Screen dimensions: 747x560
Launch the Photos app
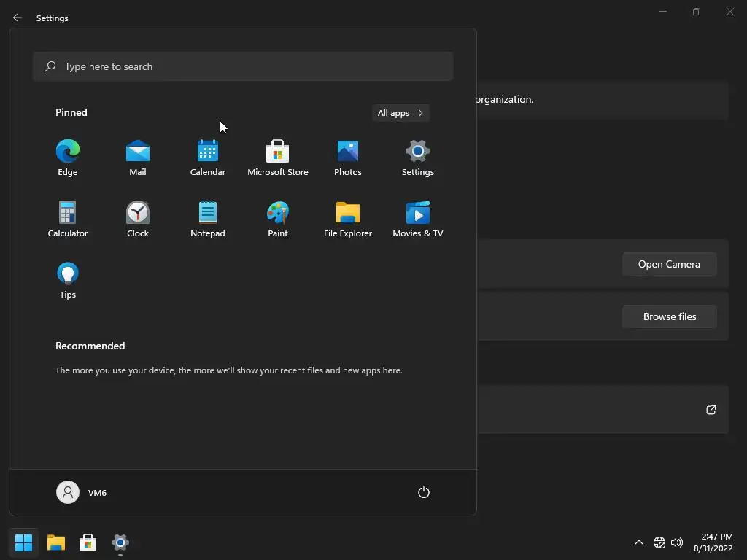coord(348,158)
